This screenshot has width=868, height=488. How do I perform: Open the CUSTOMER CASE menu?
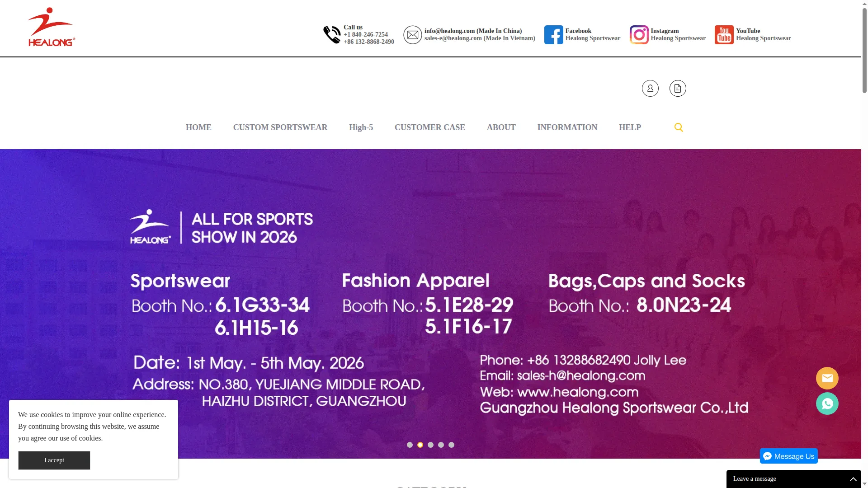click(x=430, y=127)
